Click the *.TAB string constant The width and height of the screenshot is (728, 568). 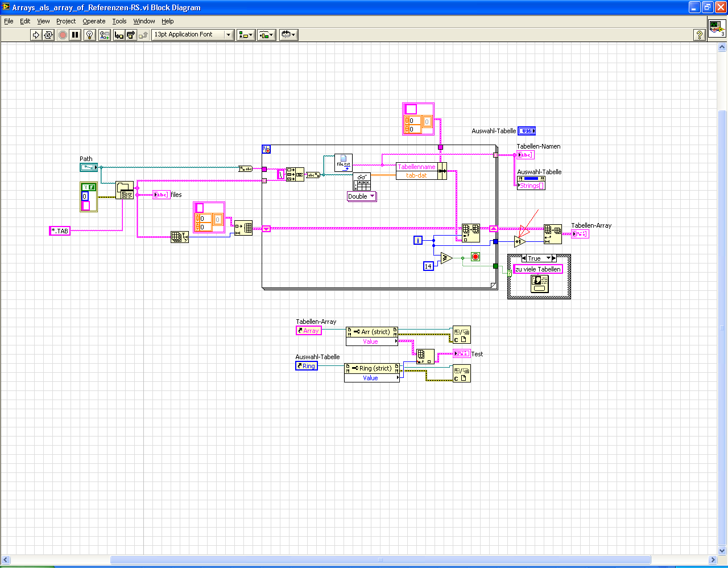[x=60, y=231]
